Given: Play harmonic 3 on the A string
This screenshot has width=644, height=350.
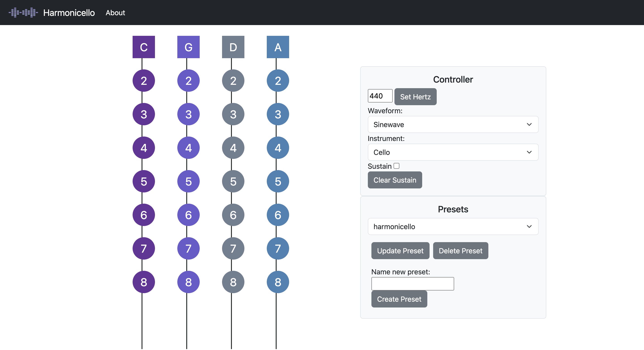Looking at the screenshot, I should coord(278,114).
